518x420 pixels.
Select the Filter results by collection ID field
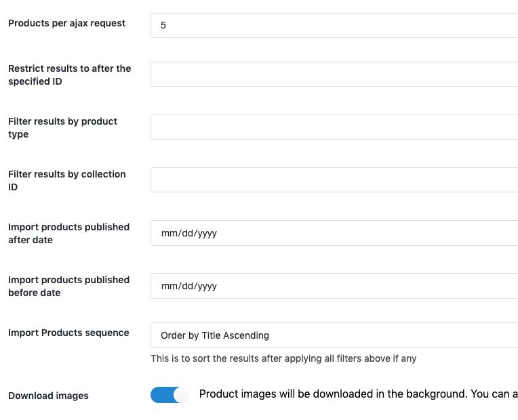click(x=334, y=180)
